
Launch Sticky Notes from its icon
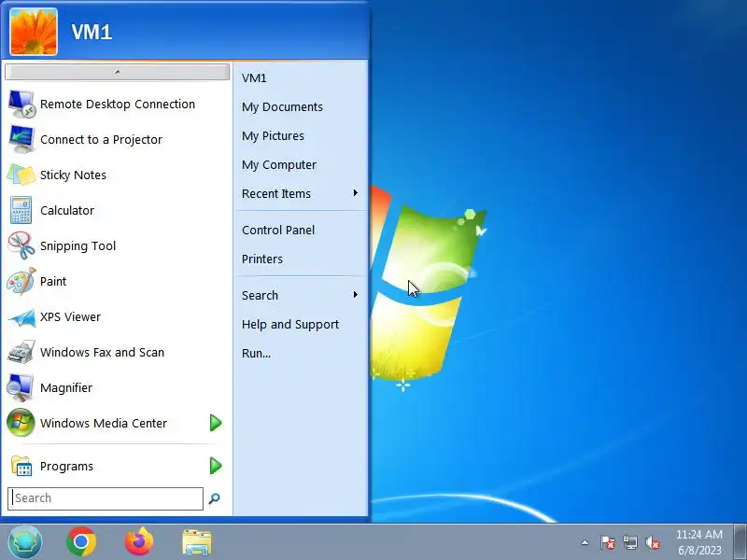[21, 175]
